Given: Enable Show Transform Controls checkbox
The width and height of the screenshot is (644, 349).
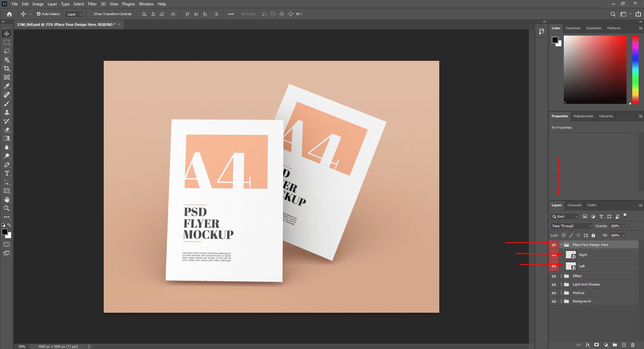Looking at the screenshot, I should pos(91,14).
